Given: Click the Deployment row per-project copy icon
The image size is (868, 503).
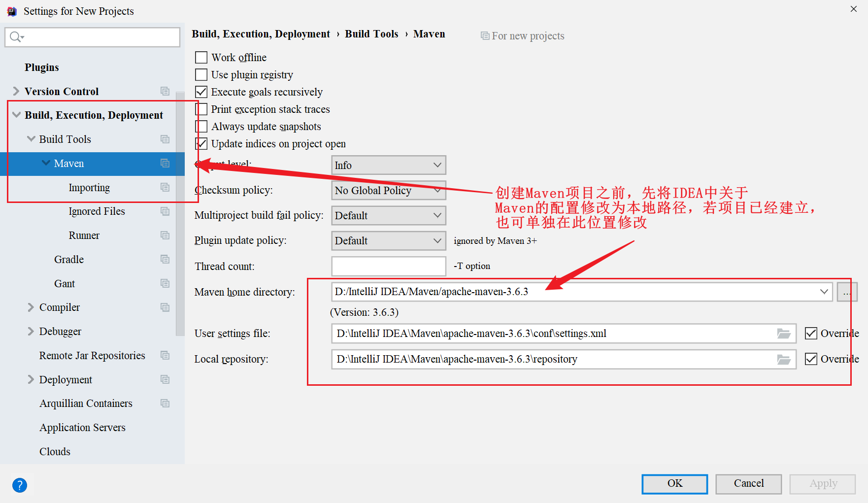Looking at the screenshot, I should tap(165, 379).
